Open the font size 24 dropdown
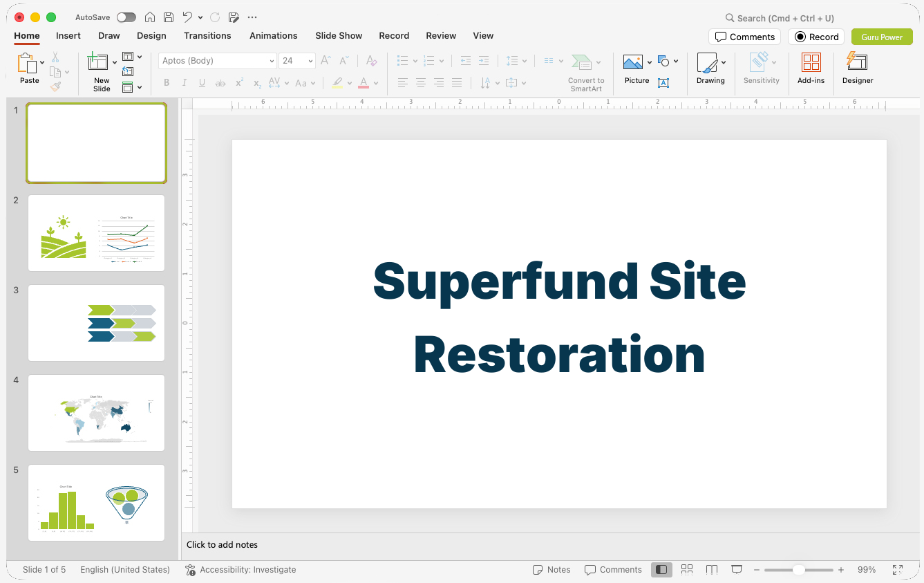Image resolution: width=924 pixels, height=583 pixels. (310, 61)
